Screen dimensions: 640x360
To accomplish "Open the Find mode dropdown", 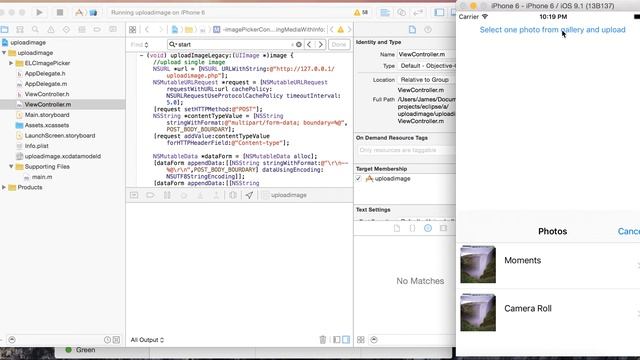I will pos(140,44).
